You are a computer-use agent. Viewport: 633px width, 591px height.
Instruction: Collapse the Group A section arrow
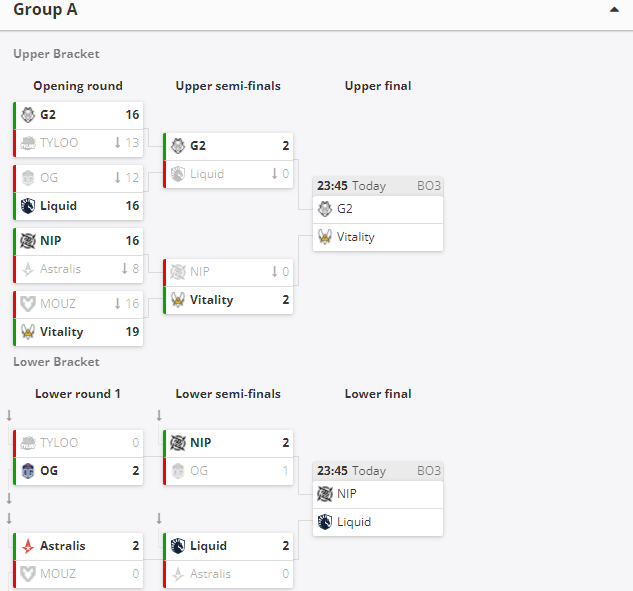pyautogui.click(x=614, y=10)
